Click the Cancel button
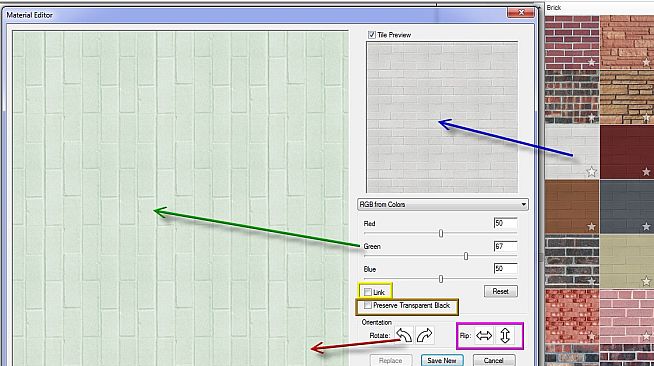Image resolution: width=654 pixels, height=366 pixels. tap(493, 360)
